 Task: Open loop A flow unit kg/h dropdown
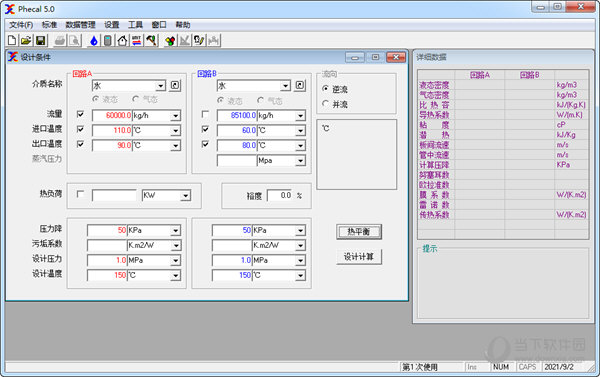click(x=176, y=116)
